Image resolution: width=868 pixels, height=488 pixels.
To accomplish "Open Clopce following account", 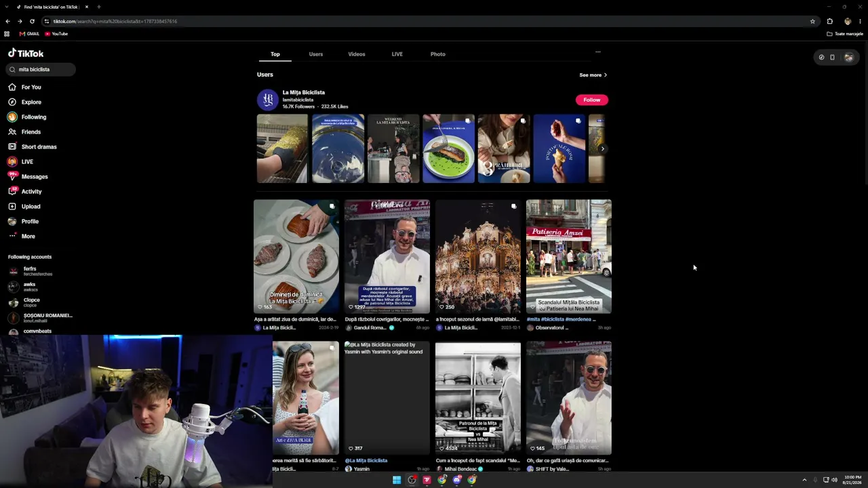I will pos(31,302).
